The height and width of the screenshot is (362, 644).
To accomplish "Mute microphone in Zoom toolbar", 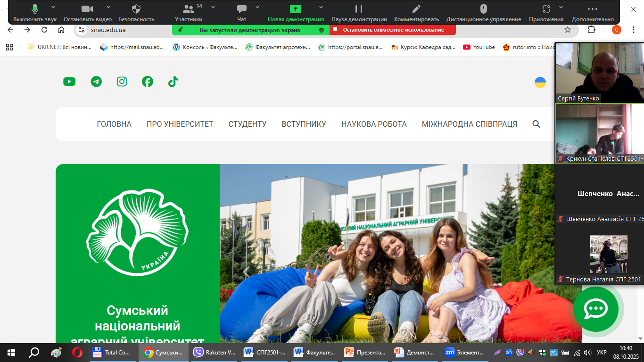I will tap(35, 12).
